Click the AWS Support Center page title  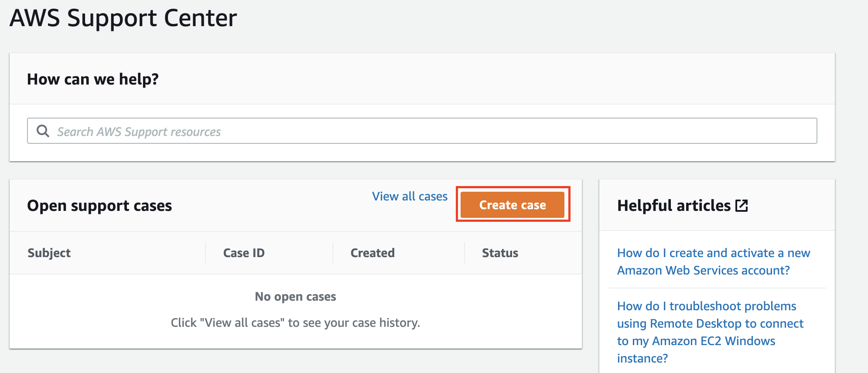123,18
